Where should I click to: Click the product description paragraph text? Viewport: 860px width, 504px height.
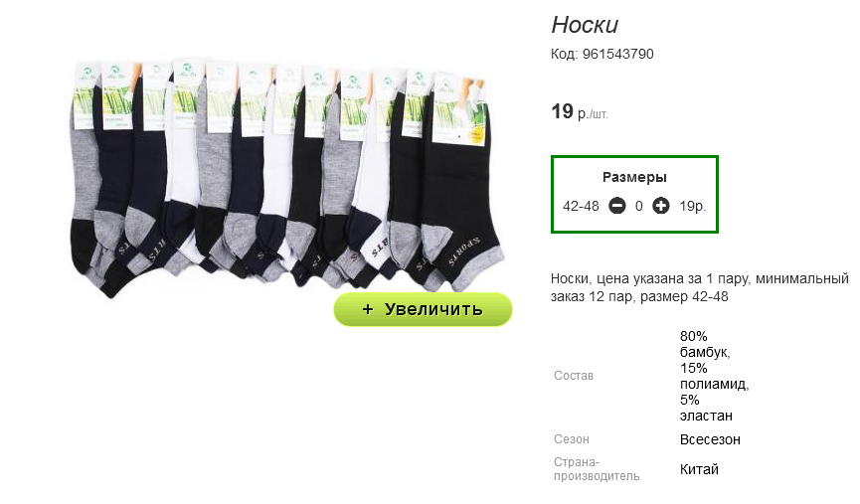pos(699,287)
